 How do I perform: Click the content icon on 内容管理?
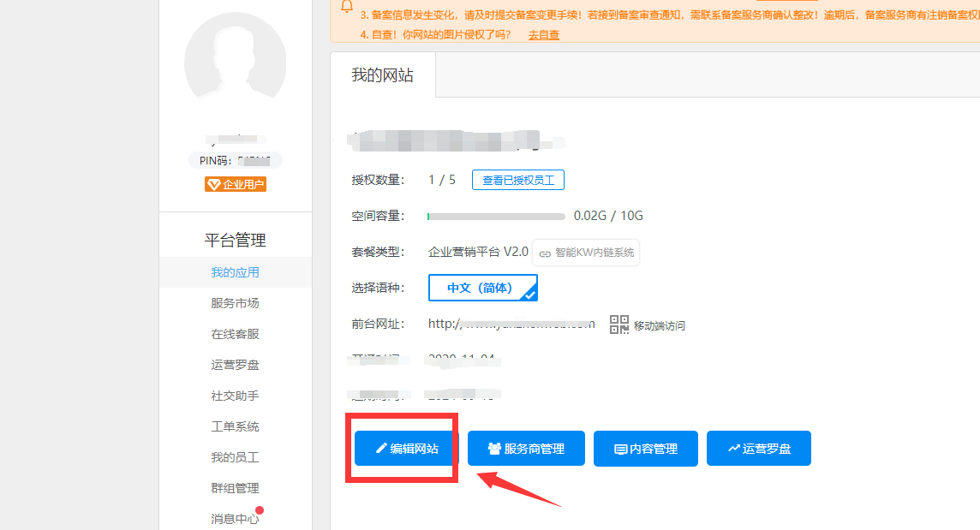tap(621, 448)
